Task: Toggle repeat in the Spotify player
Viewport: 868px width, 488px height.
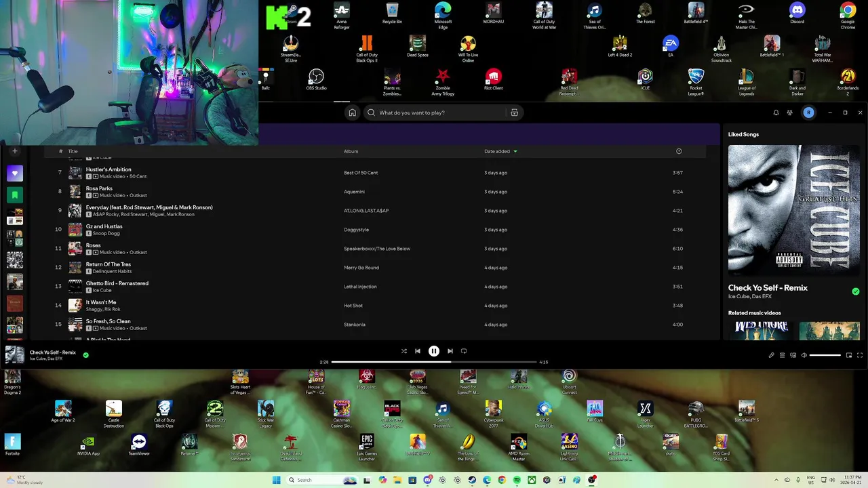Action: (464, 351)
